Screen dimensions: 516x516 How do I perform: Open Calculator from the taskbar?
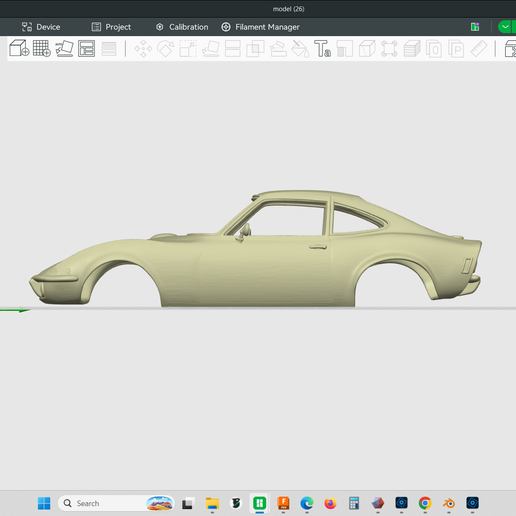click(x=354, y=503)
